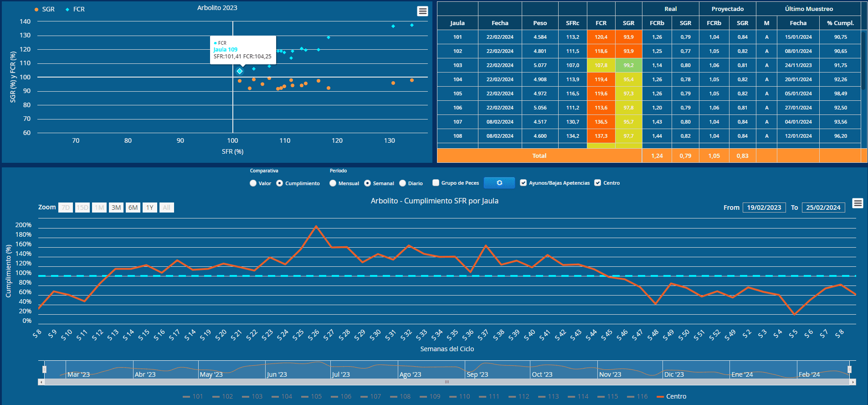Click the Peso column header
Viewport: 868px width, 405px height.
(x=540, y=23)
